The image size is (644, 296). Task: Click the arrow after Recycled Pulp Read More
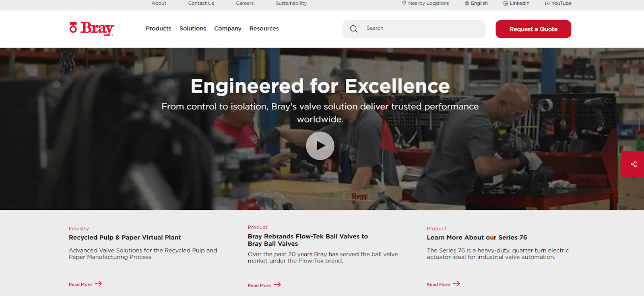pyautogui.click(x=98, y=284)
